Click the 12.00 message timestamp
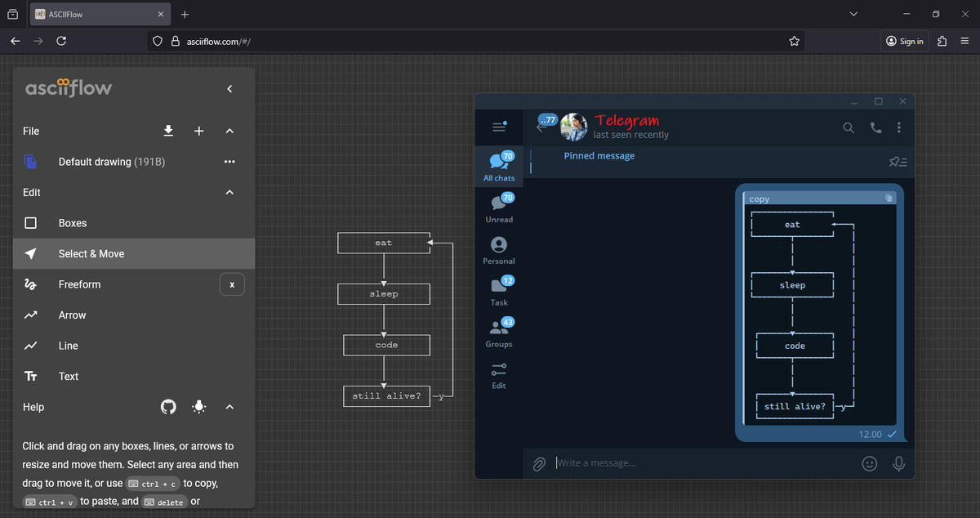This screenshot has width=980, height=518. click(x=871, y=434)
